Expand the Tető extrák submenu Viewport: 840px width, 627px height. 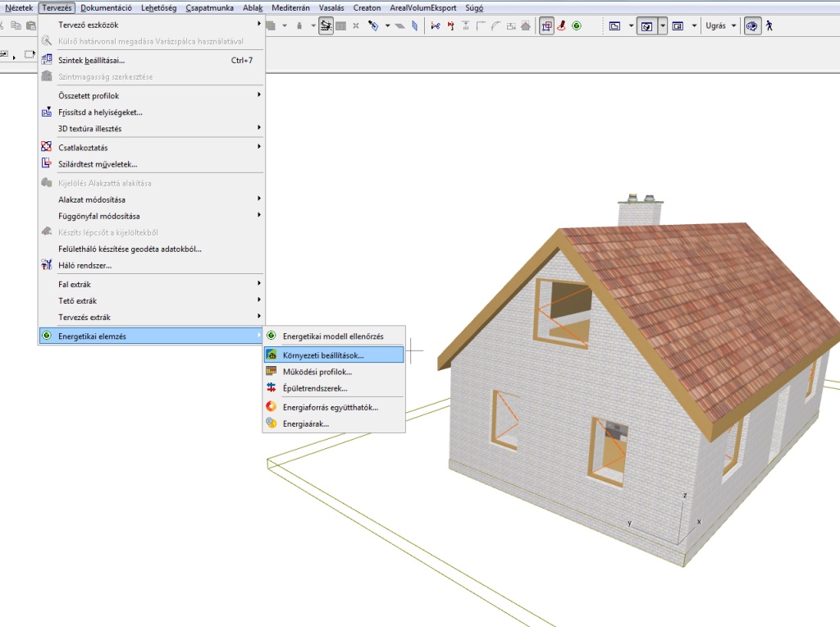(x=152, y=300)
